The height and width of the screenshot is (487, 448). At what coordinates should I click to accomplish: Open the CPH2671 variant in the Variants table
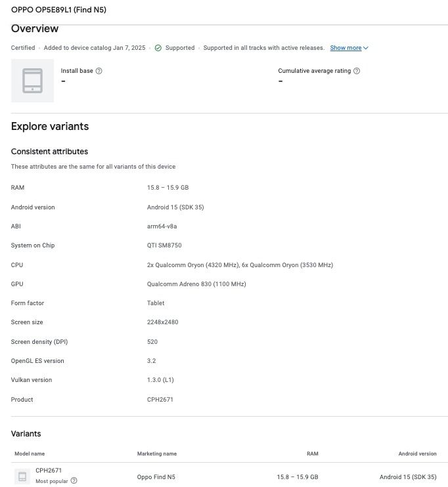coord(49,471)
